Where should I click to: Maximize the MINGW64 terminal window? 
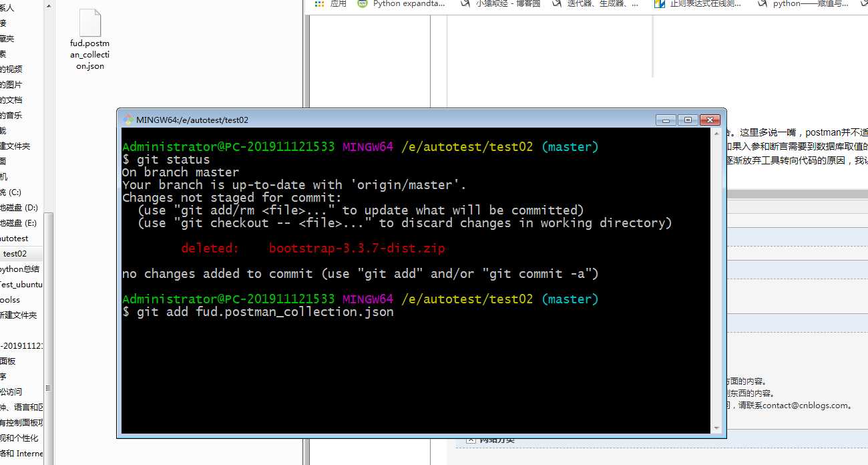tap(687, 120)
